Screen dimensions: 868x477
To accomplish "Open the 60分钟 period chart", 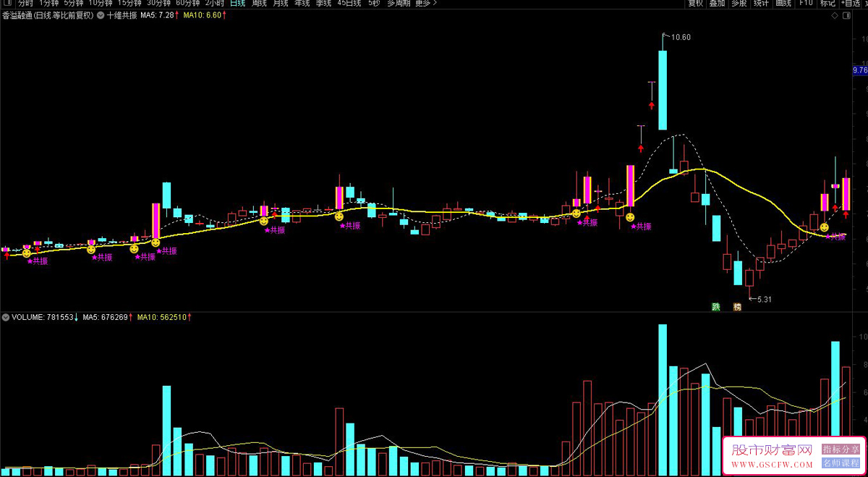I will click(187, 3).
